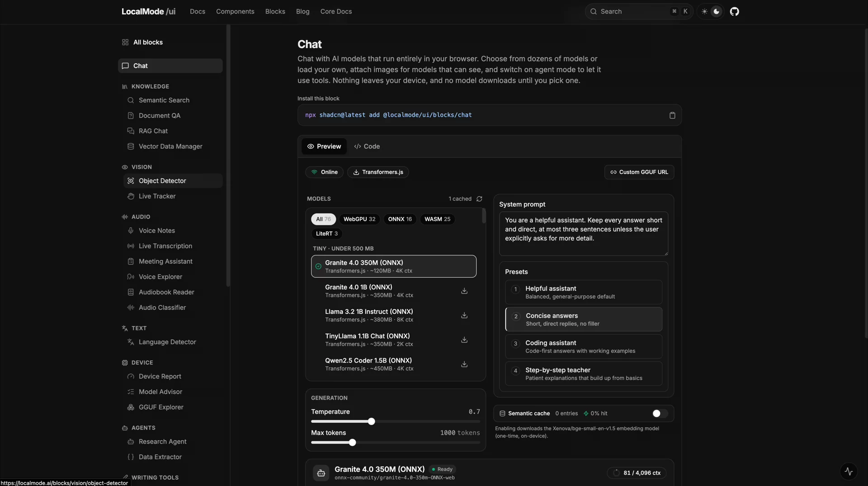Viewport: 868px width, 486px height.
Task: Open Audio Classifier block
Action: (173, 307)
